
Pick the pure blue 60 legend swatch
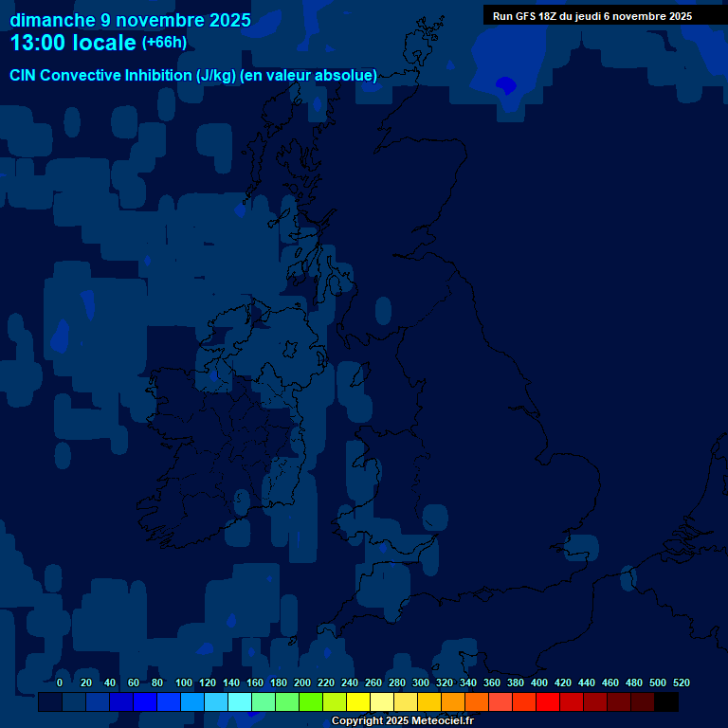[x=121, y=702]
